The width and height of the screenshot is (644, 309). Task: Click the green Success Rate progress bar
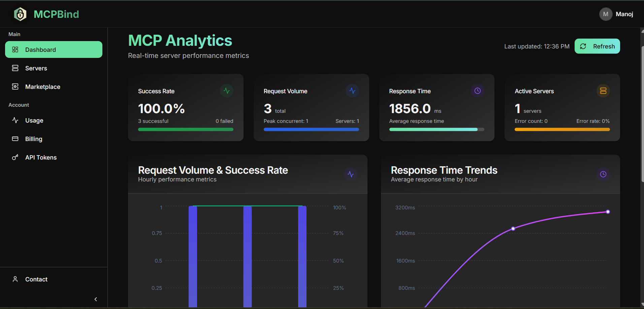tap(186, 129)
